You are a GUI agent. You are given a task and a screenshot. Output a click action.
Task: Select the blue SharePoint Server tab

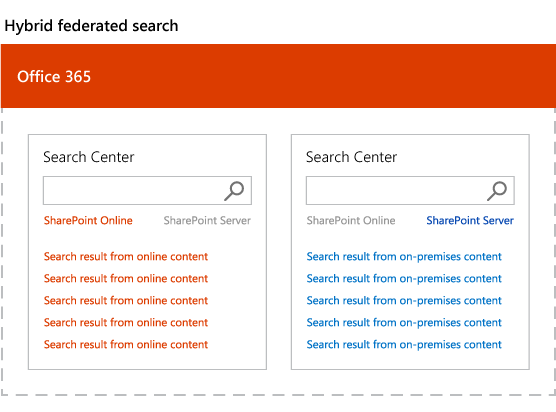(x=470, y=221)
